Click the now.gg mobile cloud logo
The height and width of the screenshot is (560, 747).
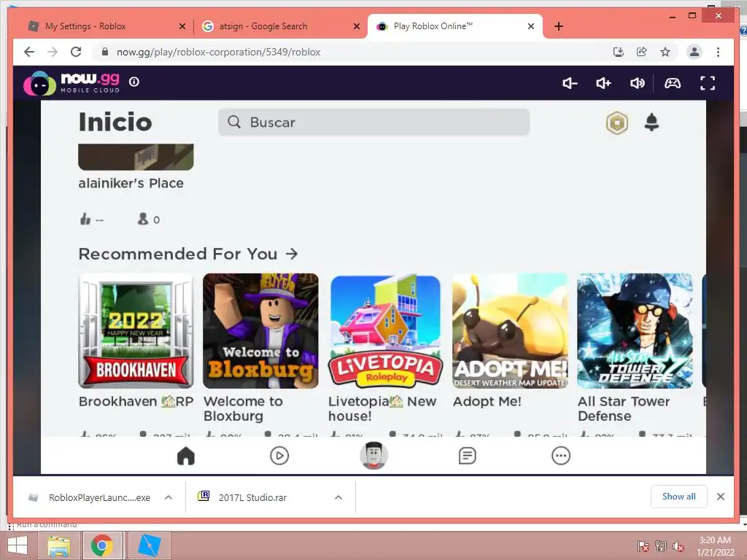point(71,83)
